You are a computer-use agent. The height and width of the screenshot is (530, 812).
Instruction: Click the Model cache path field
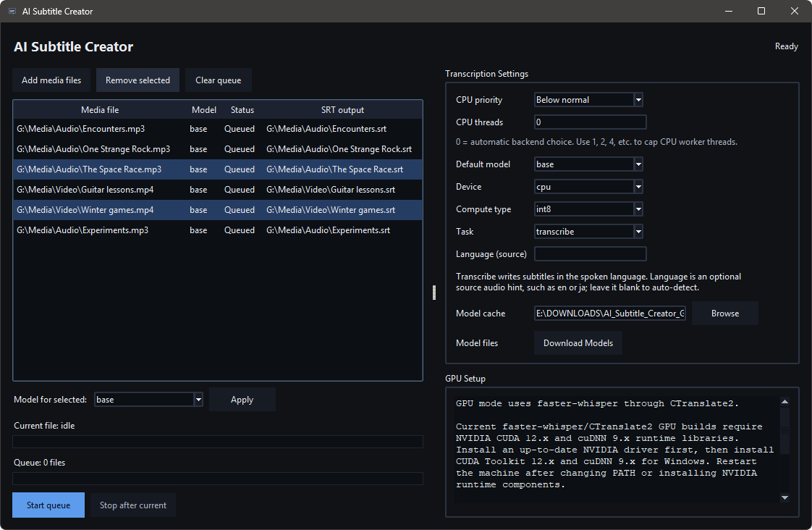click(x=609, y=314)
